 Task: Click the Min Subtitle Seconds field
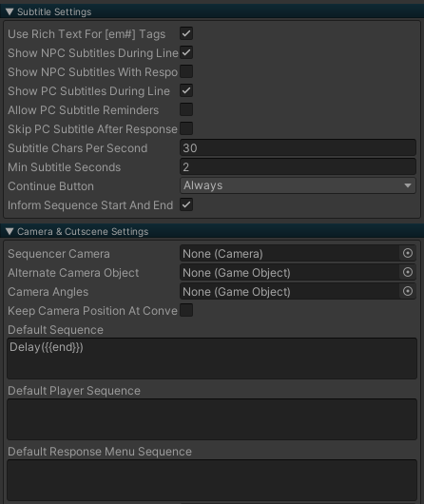(298, 166)
